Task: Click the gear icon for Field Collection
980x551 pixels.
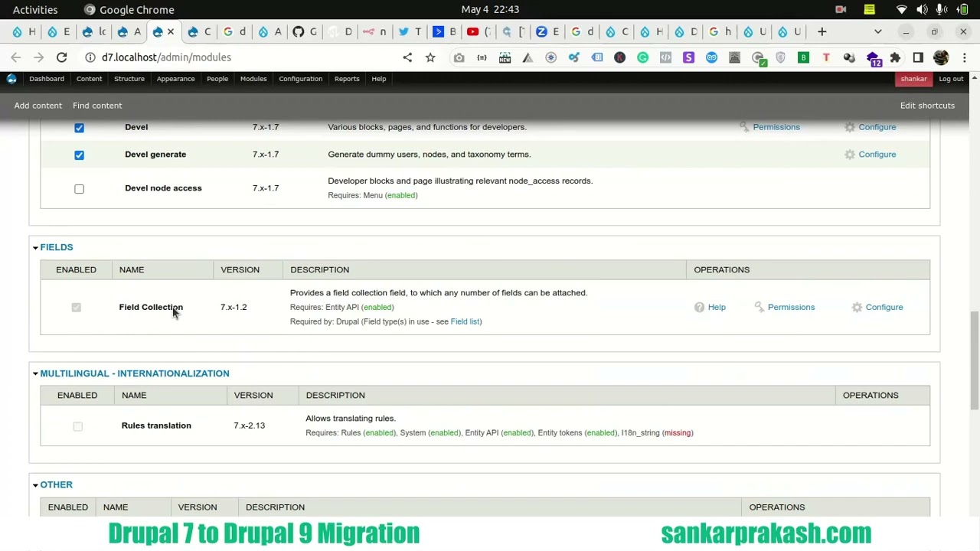Action: coord(857,307)
